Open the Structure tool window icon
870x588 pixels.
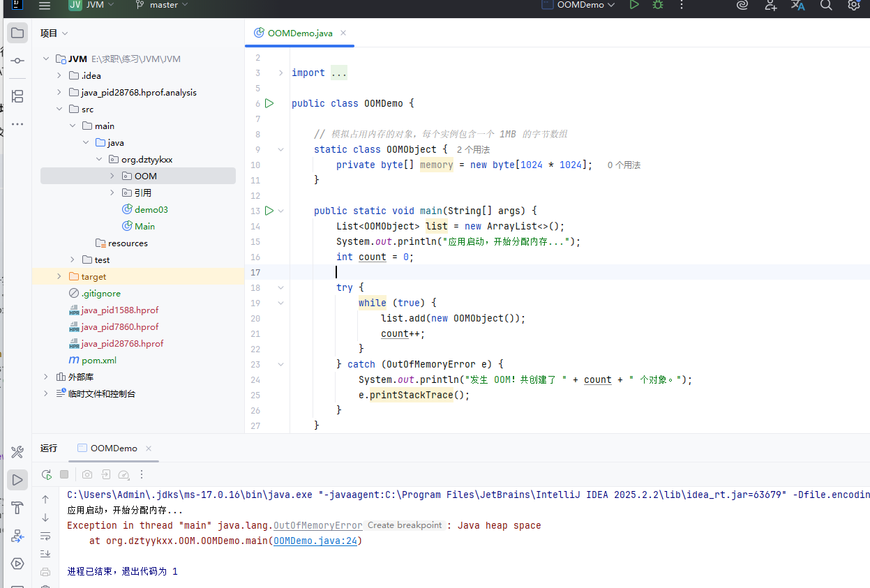(17, 96)
